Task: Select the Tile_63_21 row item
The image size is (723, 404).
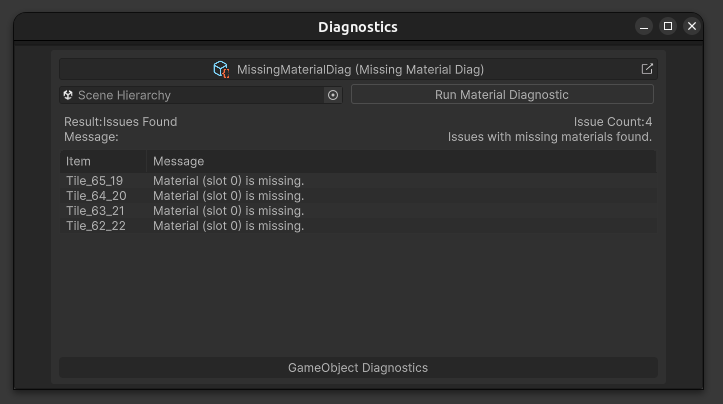Action: (95, 211)
